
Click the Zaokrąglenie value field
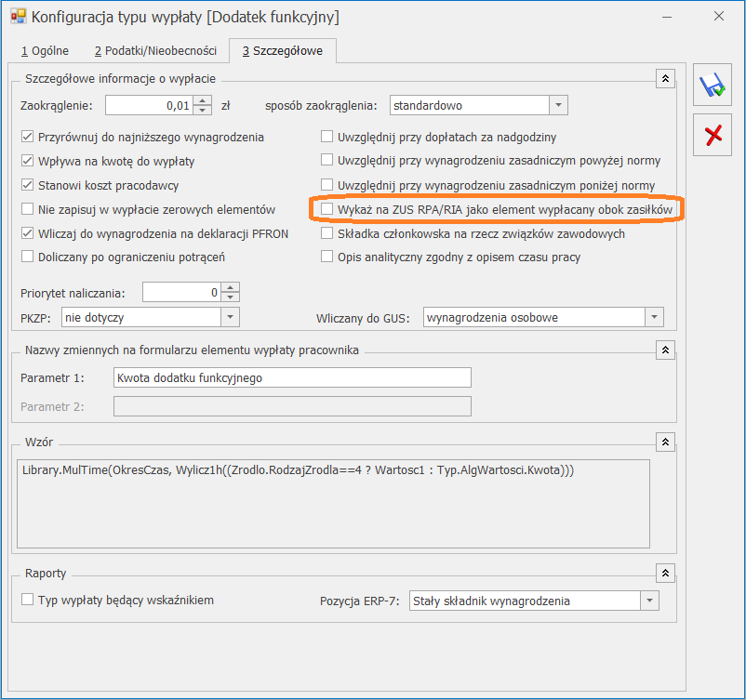click(x=150, y=105)
